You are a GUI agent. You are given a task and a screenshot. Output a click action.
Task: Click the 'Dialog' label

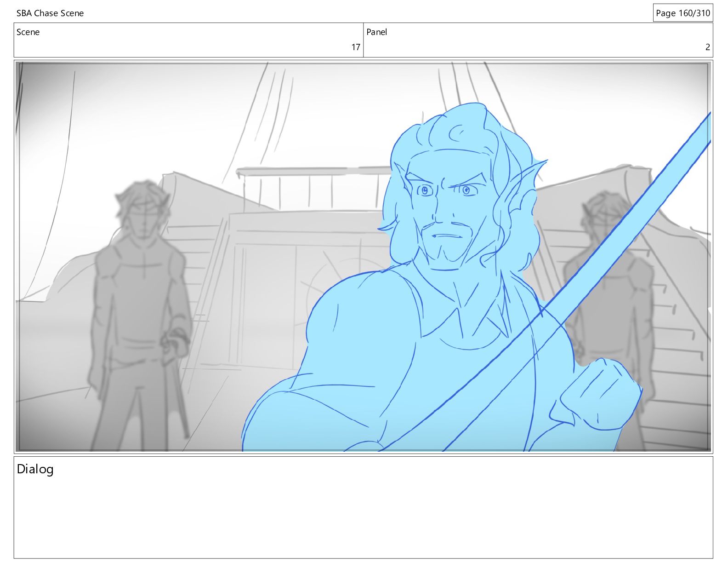pos(35,469)
